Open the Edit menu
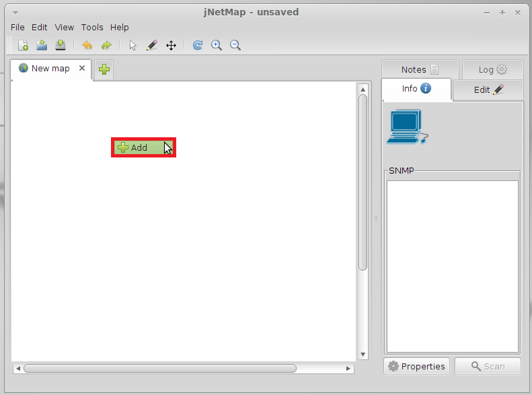 pyautogui.click(x=40, y=27)
